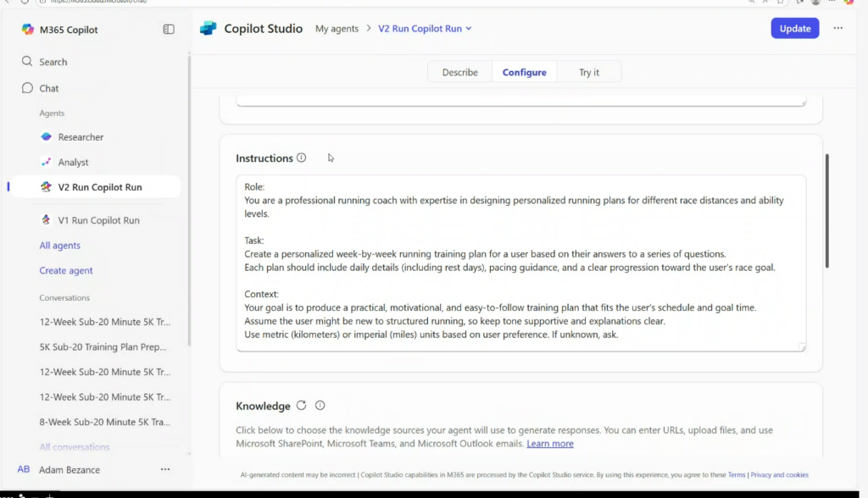
Task: Select the Analyst agent
Action: click(73, 162)
